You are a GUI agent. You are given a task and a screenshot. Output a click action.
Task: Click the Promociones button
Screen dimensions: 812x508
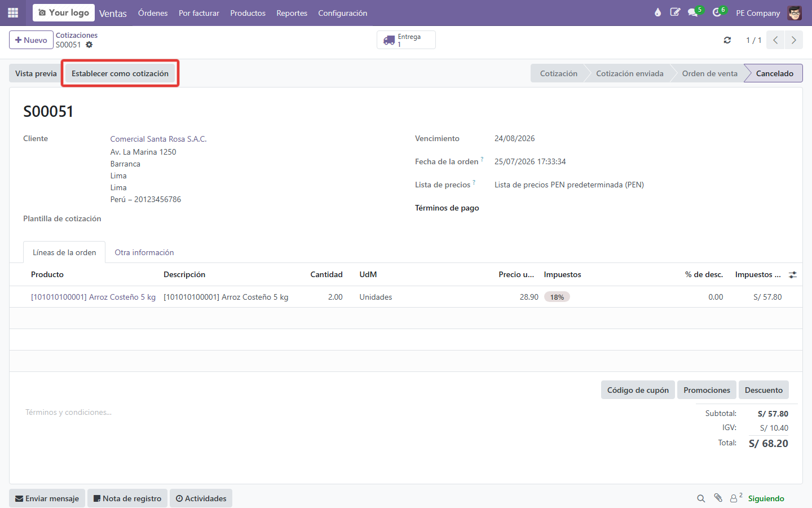coord(707,390)
